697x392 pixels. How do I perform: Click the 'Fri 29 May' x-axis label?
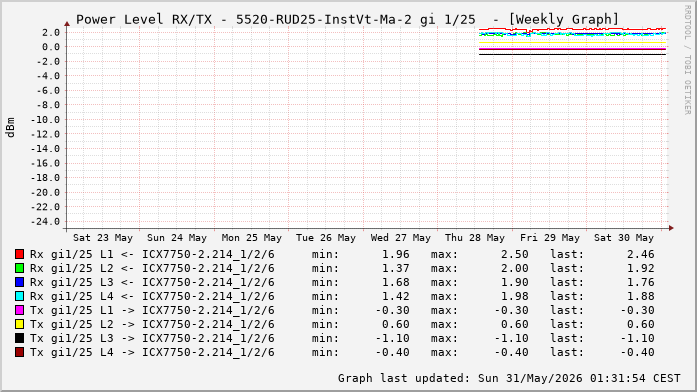[549, 238]
